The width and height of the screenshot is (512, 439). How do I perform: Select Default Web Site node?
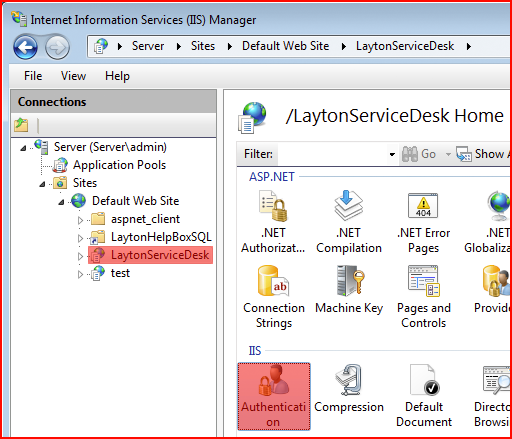136,201
